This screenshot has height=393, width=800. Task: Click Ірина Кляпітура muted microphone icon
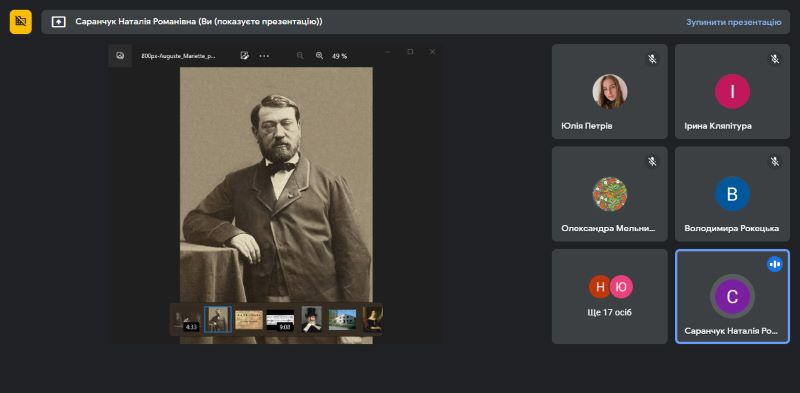coord(775,59)
